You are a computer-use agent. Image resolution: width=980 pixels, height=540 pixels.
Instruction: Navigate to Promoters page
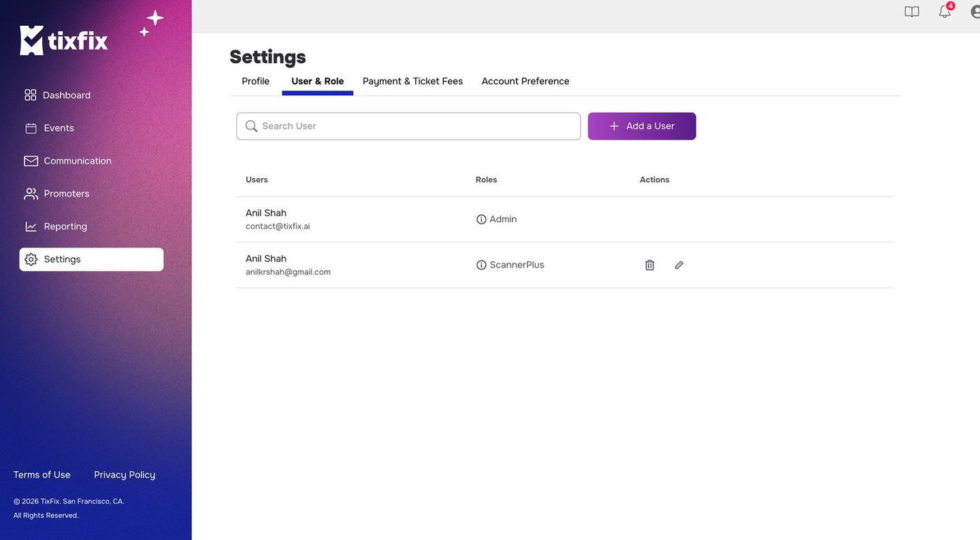point(57,194)
